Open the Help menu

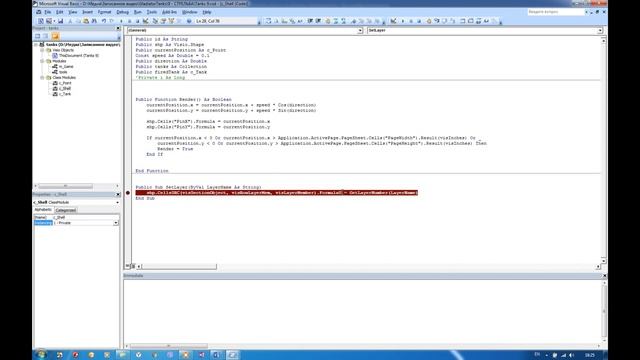[x=207, y=12]
